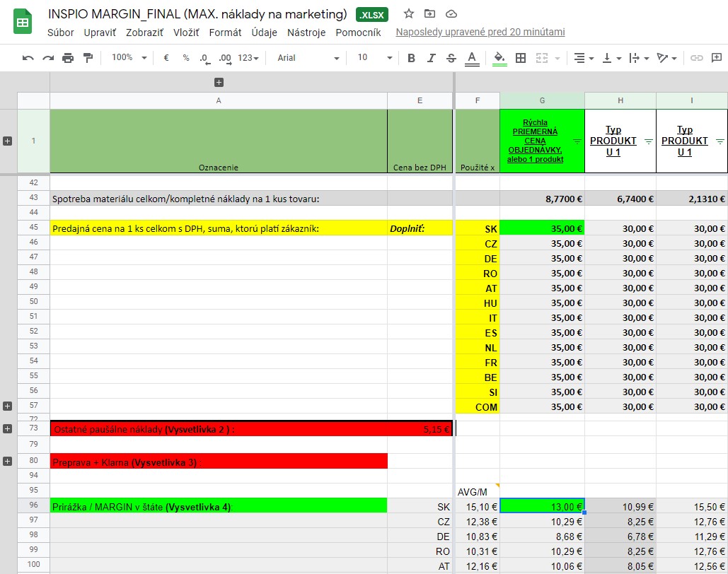Open filter on Rýchla PRIEMERNÁ CENA column
The height and width of the screenshot is (574, 728).
(x=577, y=141)
